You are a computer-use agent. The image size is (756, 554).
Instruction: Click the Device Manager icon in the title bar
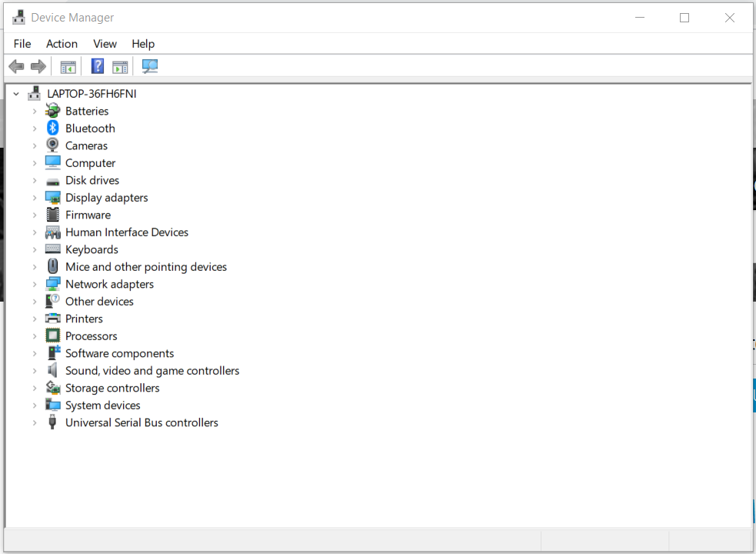(x=17, y=16)
